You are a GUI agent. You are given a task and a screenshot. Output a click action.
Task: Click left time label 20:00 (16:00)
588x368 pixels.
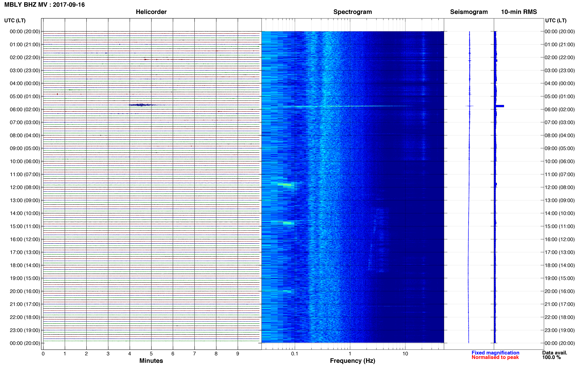(25, 291)
